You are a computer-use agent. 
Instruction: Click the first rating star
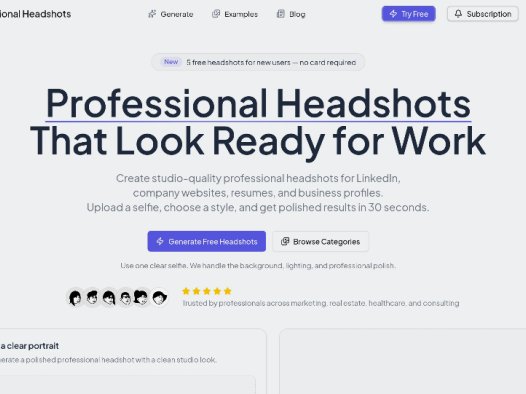[186, 291]
